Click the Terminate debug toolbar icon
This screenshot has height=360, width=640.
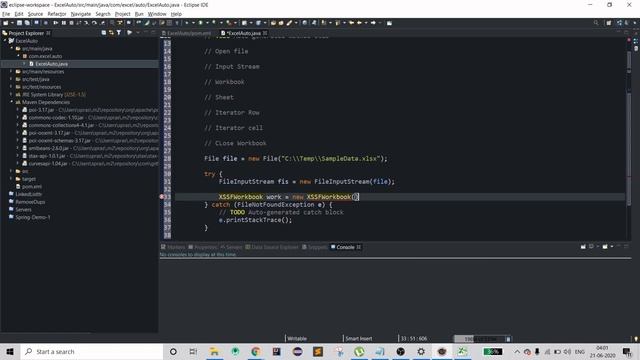point(71,23)
